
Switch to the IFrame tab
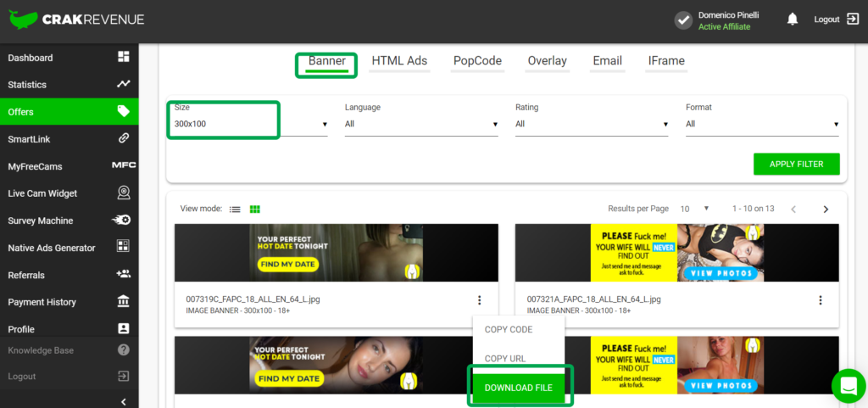(666, 61)
